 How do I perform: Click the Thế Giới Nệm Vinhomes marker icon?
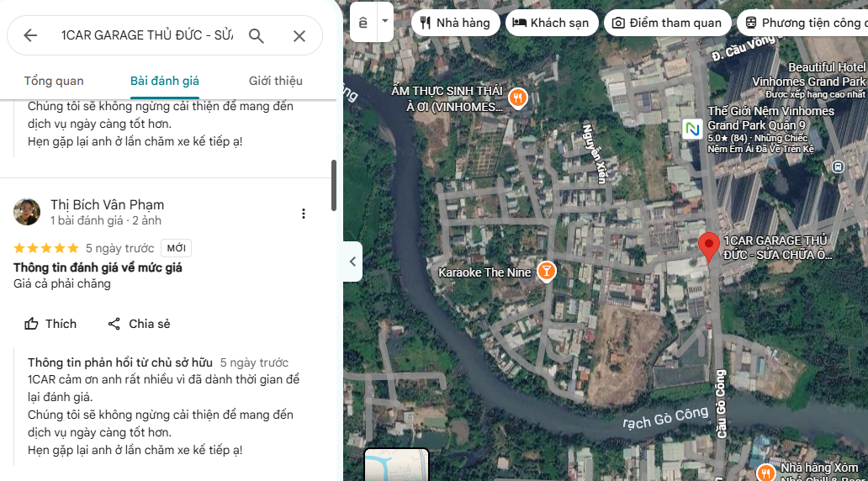692,129
